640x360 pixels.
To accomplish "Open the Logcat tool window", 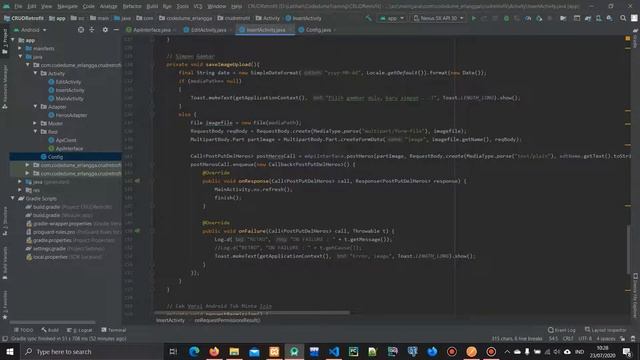I will tap(80, 330).
